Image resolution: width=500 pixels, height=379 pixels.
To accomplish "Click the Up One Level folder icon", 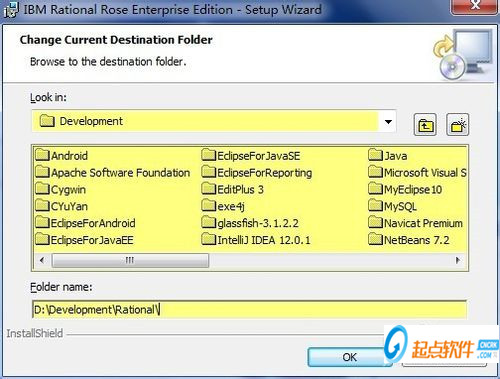I will (x=425, y=125).
